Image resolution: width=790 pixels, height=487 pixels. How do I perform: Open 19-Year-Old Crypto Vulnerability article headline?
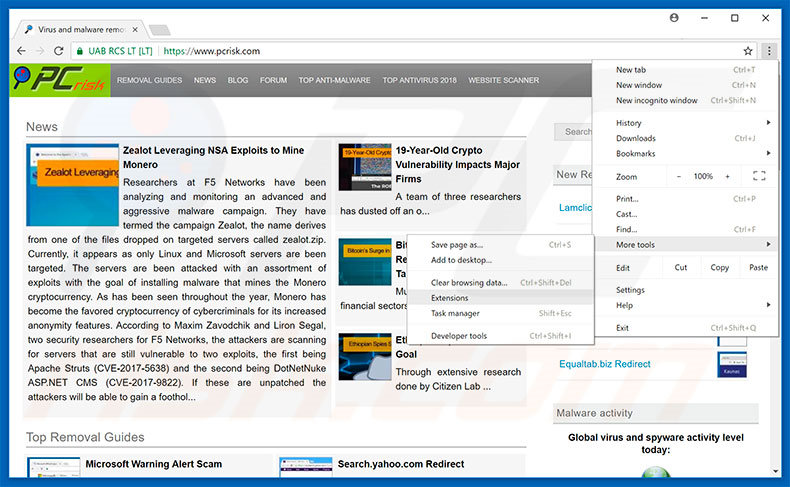click(x=457, y=164)
